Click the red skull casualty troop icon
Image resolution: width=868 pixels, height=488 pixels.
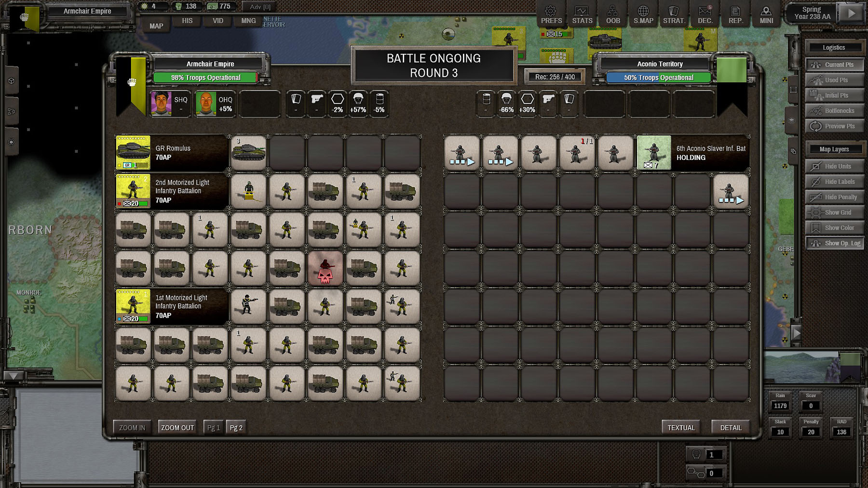click(325, 268)
